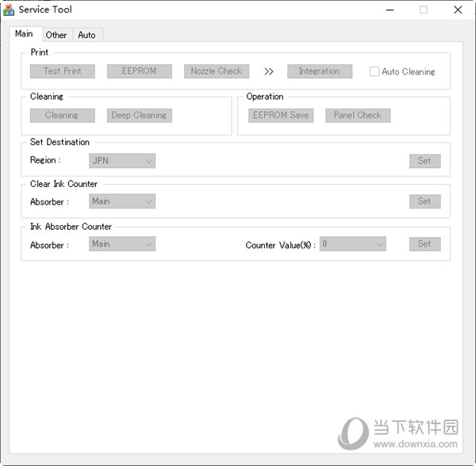Minimize the Service Tool window

[390, 10]
